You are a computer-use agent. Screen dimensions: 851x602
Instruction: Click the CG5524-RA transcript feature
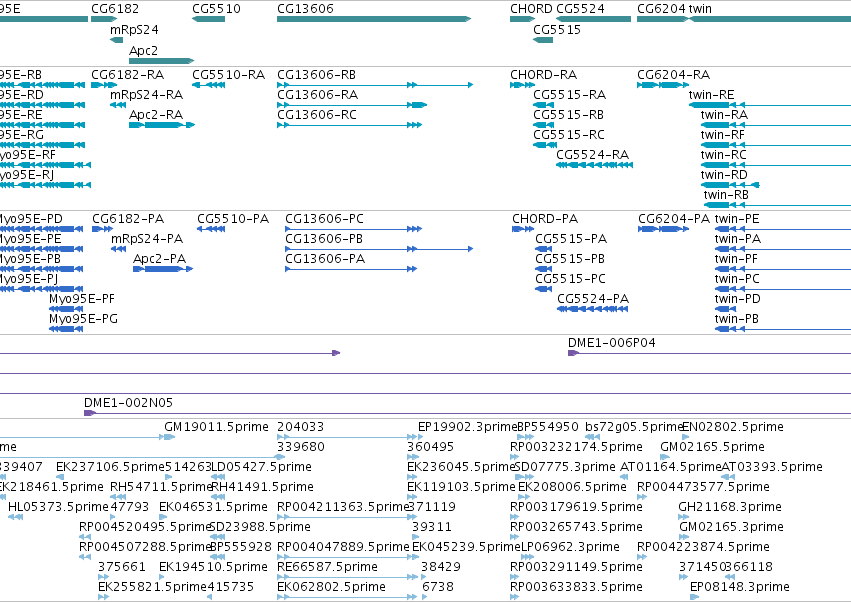pos(594,165)
